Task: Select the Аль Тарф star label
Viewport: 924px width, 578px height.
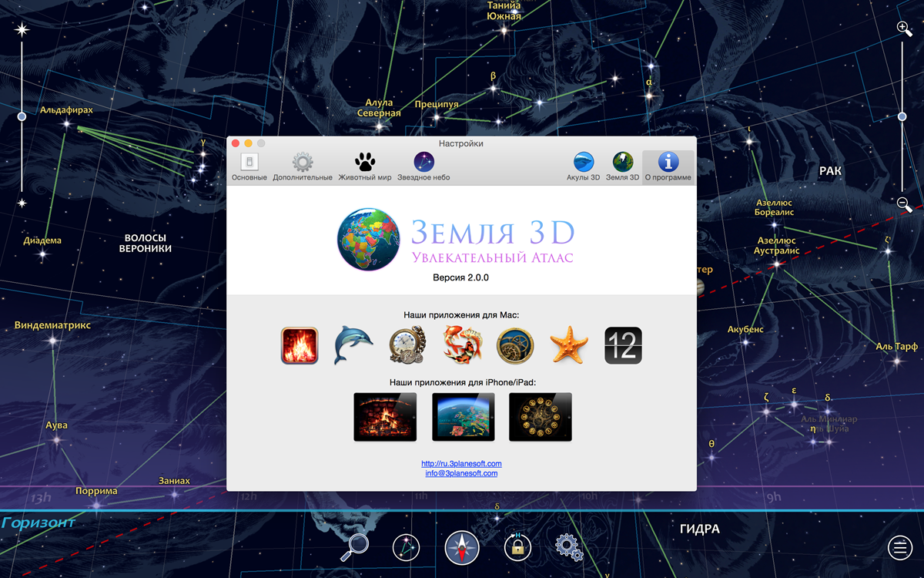Action: point(896,347)
